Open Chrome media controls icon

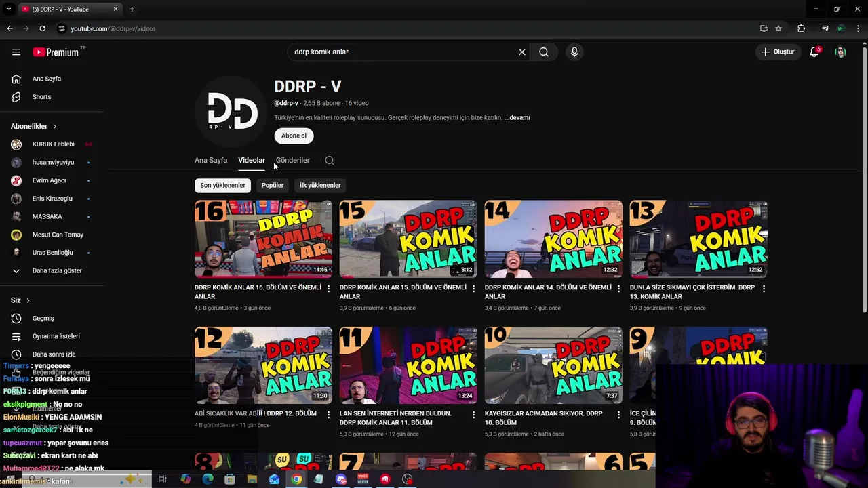[825, 28]
